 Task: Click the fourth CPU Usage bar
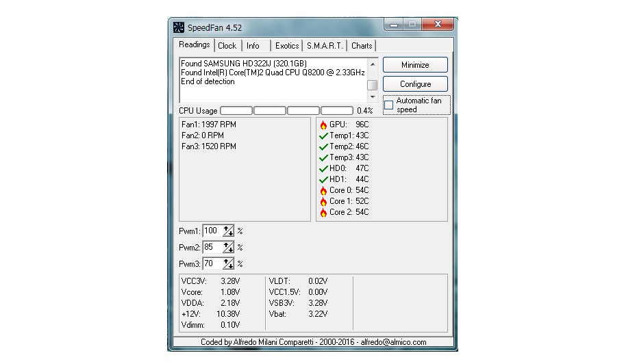337,110
